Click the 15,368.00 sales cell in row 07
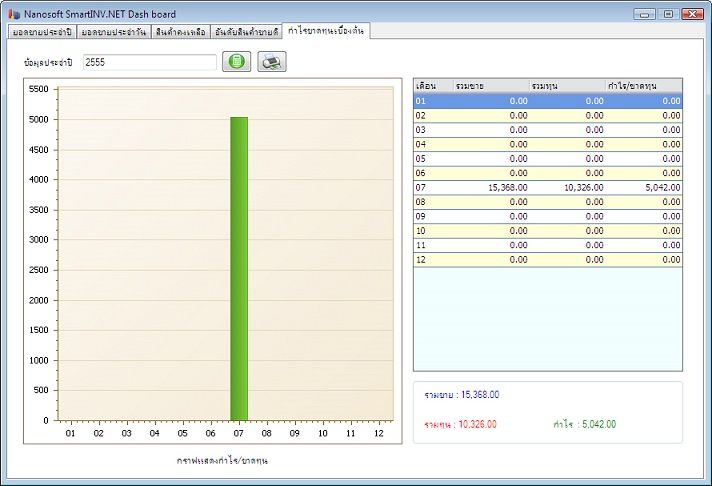712x486 pixels. (x=506, y=187)
